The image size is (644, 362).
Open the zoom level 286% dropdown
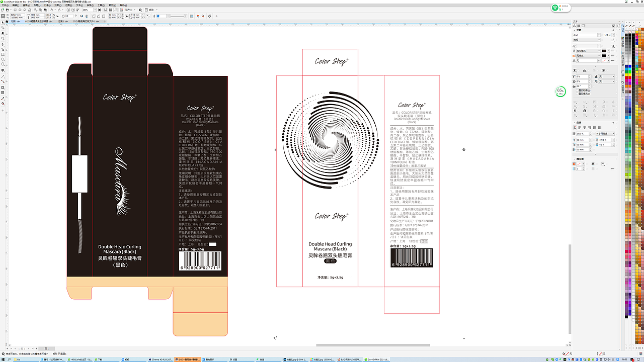pos(95,10)
